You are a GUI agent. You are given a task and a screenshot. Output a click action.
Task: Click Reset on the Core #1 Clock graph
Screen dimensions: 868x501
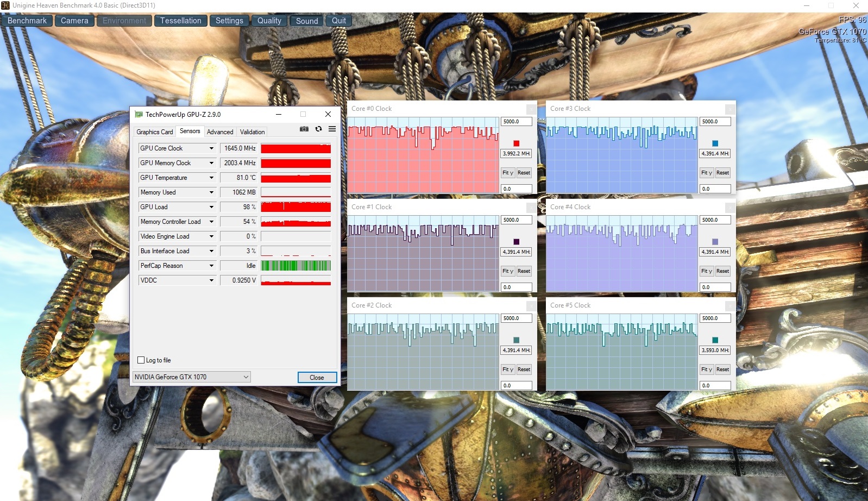tap(524, 271)
